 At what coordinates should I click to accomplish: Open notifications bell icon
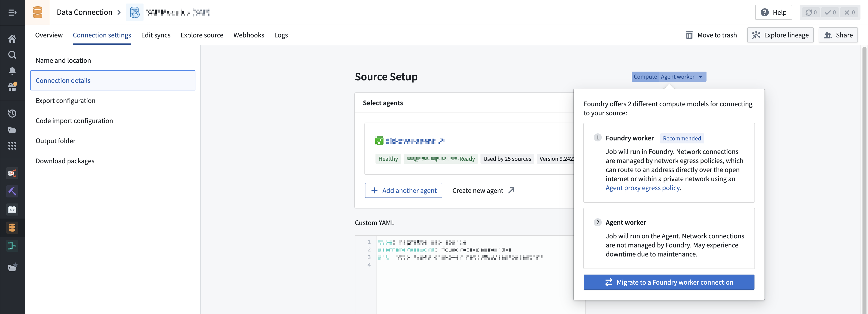[x=12, y=70]
